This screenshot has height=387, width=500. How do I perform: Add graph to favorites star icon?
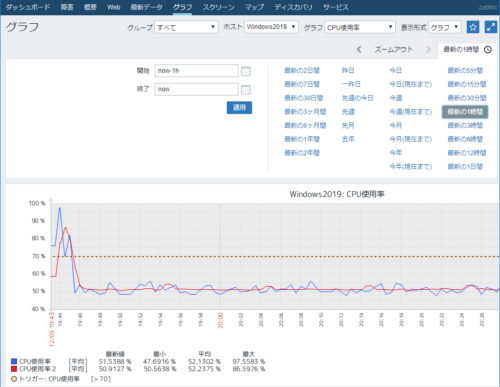coord(473,27)
